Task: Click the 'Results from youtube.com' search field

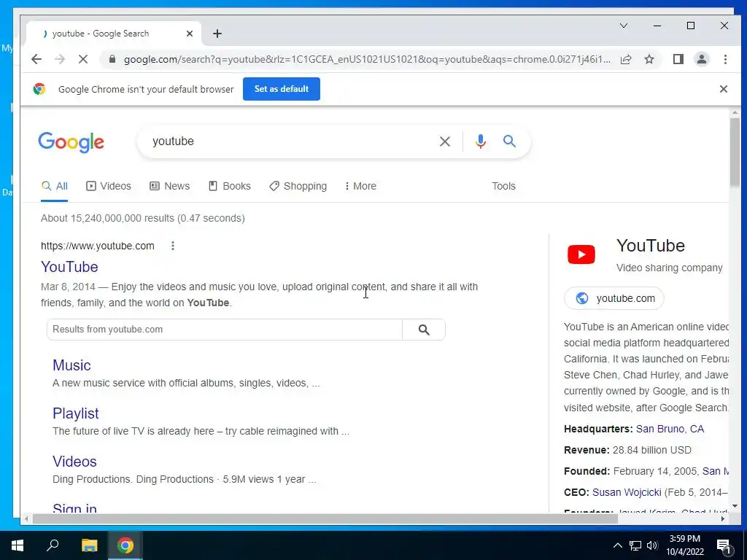Action: click(225, 330)
